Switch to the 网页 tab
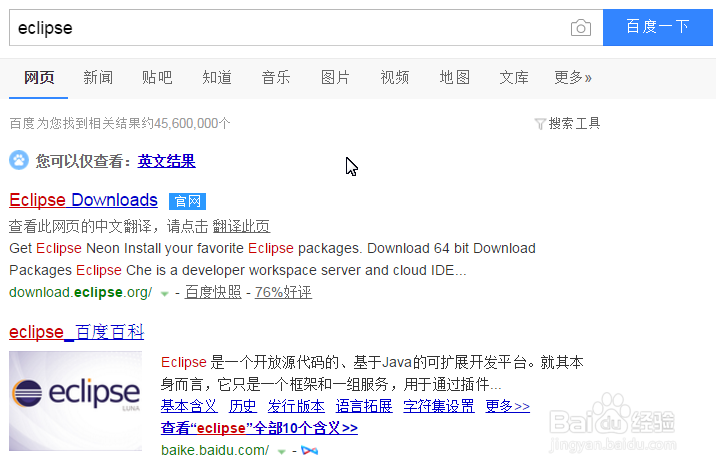Viewport: 716px width, 469px height. coord(39,78)
